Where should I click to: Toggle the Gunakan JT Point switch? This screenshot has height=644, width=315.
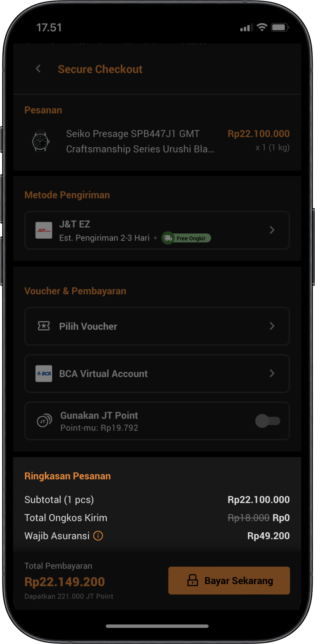coord(268,421)
